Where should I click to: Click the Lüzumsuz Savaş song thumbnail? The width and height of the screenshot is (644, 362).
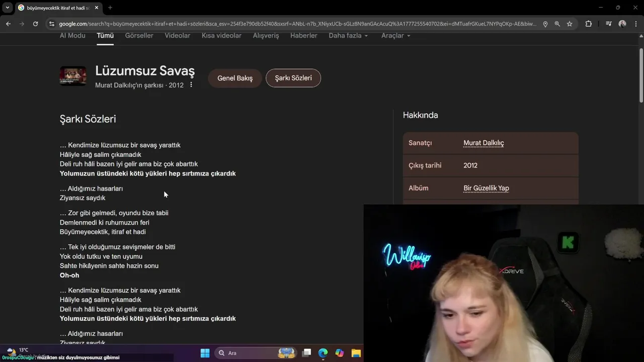click(73, 76)
